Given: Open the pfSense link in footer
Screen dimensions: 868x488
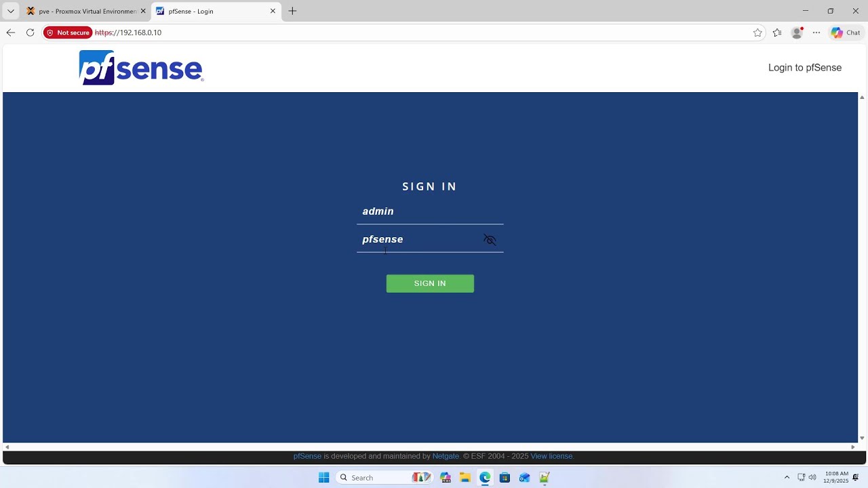Looking at the screenshot, I should point(307,456).
